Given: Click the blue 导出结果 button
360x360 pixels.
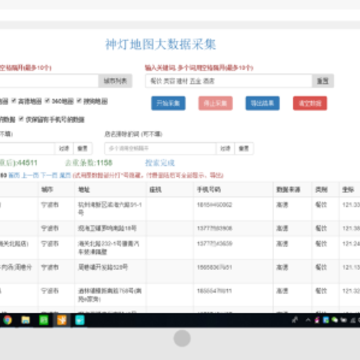Looking at the screenshot, I should click(263, 103).
